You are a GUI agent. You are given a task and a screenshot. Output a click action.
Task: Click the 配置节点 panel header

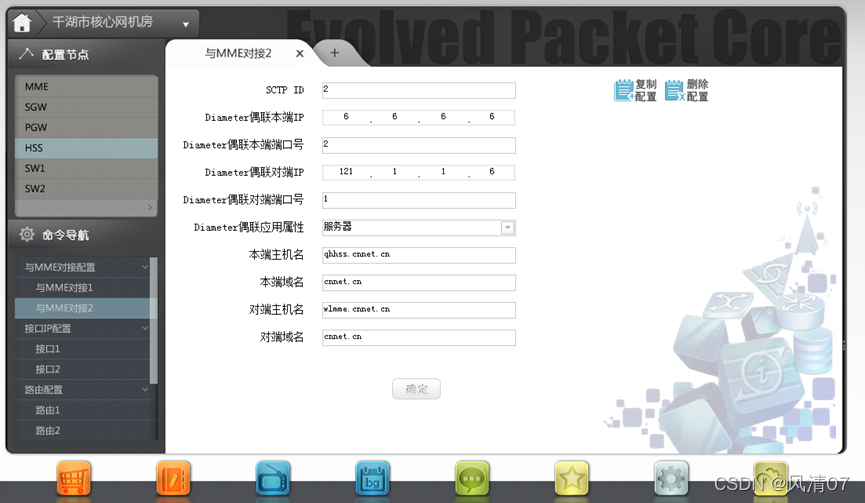point(86,54)
